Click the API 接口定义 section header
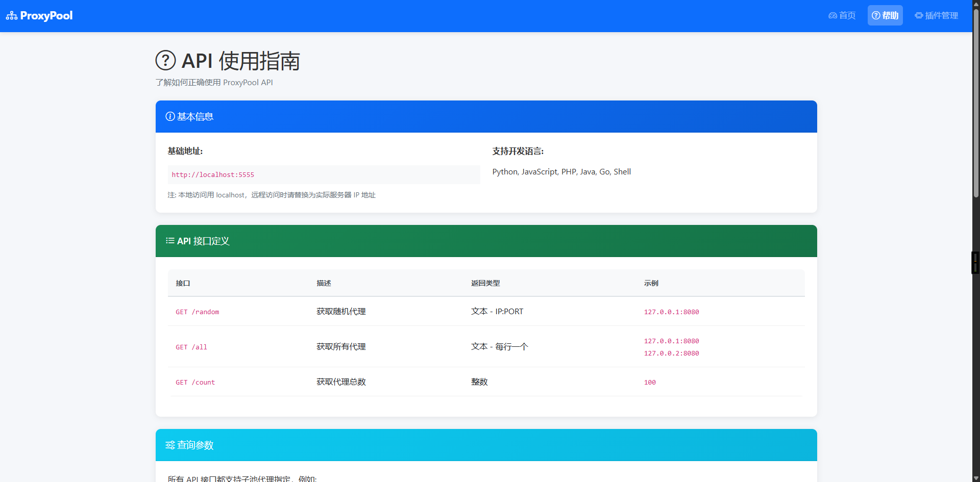 click(486, 241)
